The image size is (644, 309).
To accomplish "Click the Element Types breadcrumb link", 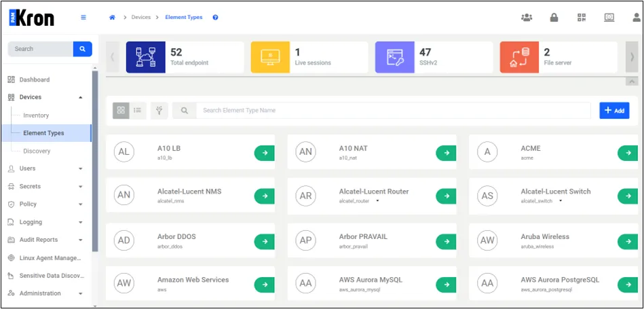I will coord(184,17).
